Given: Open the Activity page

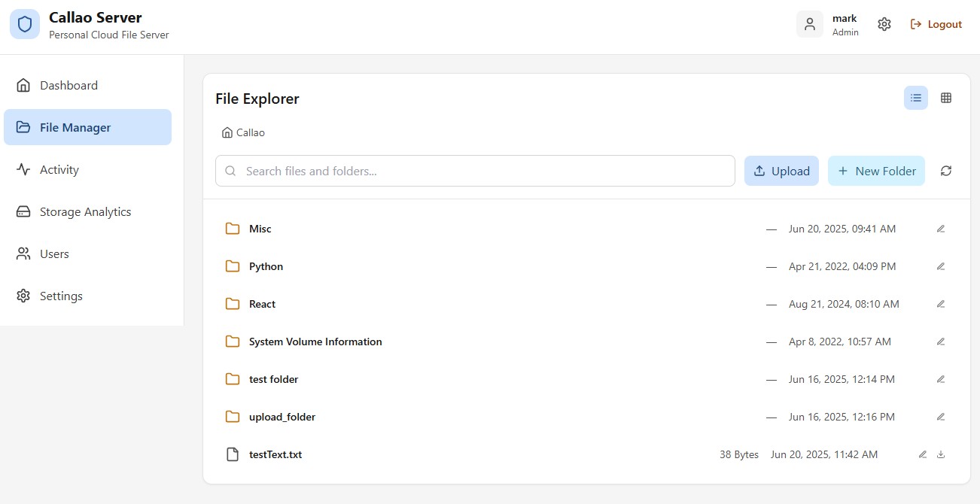Looking at the screenshot, I should [x=59, y=169].
